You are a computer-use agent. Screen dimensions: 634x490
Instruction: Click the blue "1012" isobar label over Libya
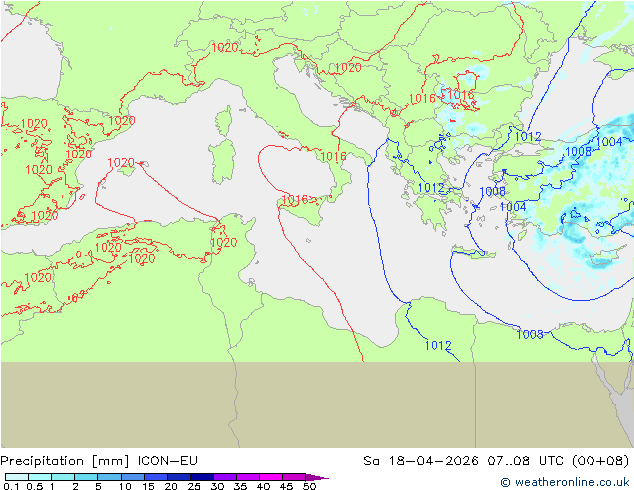click(x=438, y=346)
